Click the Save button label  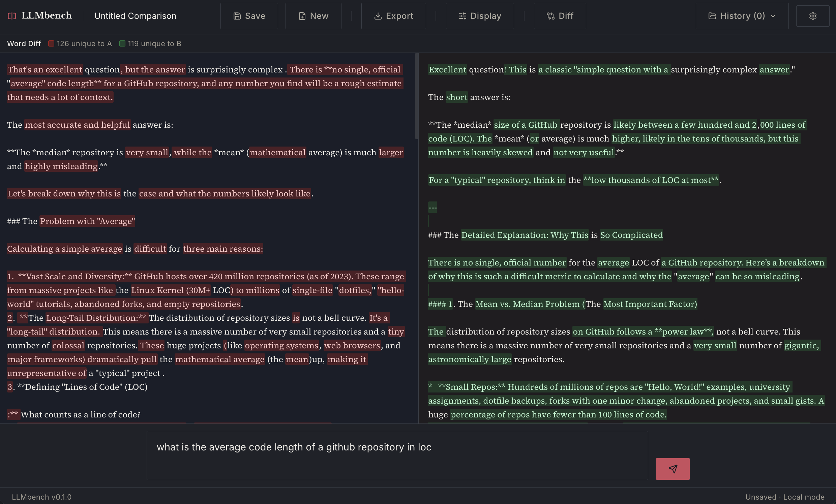pyautogui.click(x=255, y=16)
